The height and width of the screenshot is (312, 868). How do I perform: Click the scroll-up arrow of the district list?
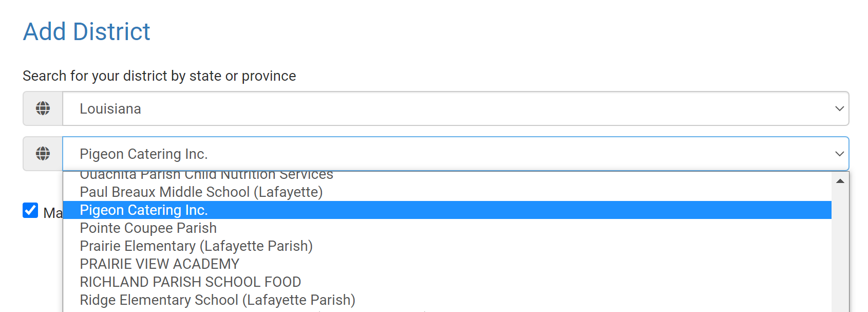click(840, 181)
